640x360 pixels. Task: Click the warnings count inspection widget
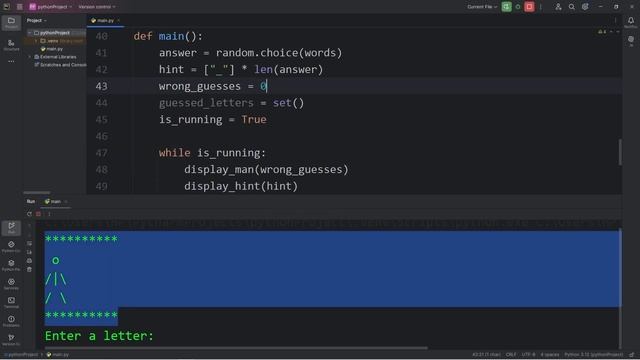pos(602,32)
